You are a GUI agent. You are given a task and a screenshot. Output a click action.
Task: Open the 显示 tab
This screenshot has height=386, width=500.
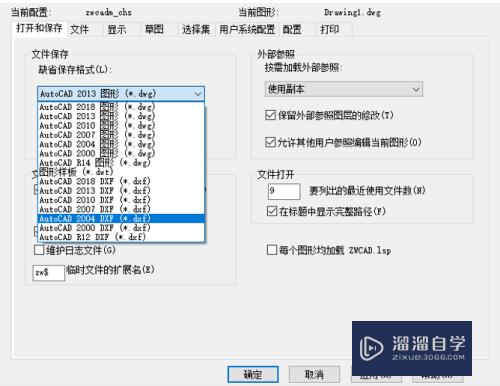tap(117, 29)
